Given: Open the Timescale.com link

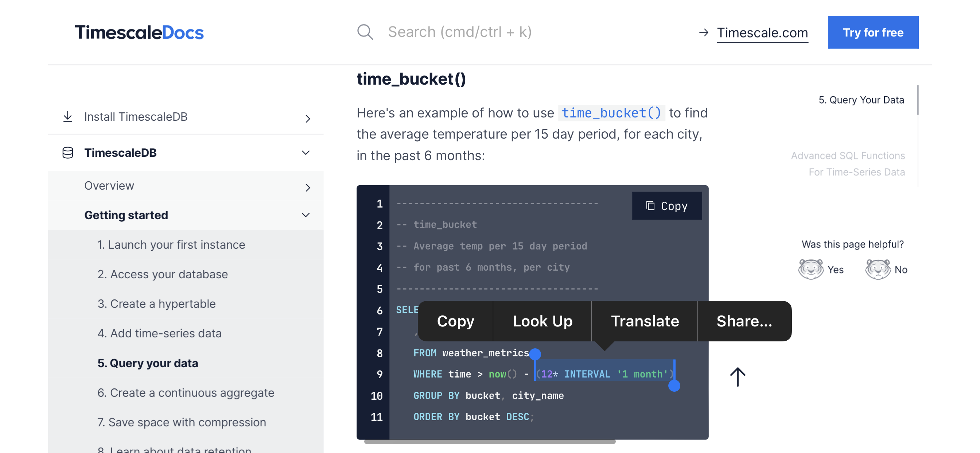Looking at the screenshot, I should click(762, 32).
